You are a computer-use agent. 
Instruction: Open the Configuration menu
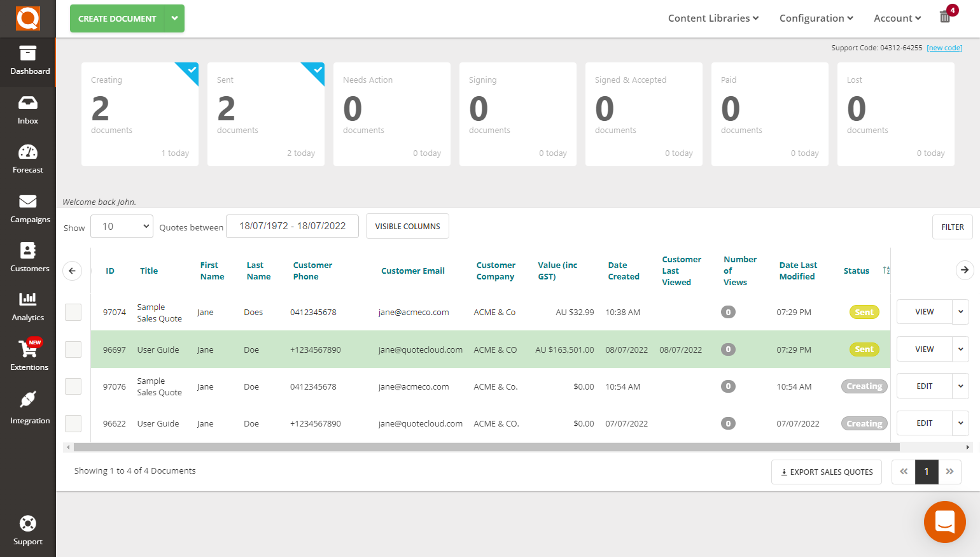816,18
